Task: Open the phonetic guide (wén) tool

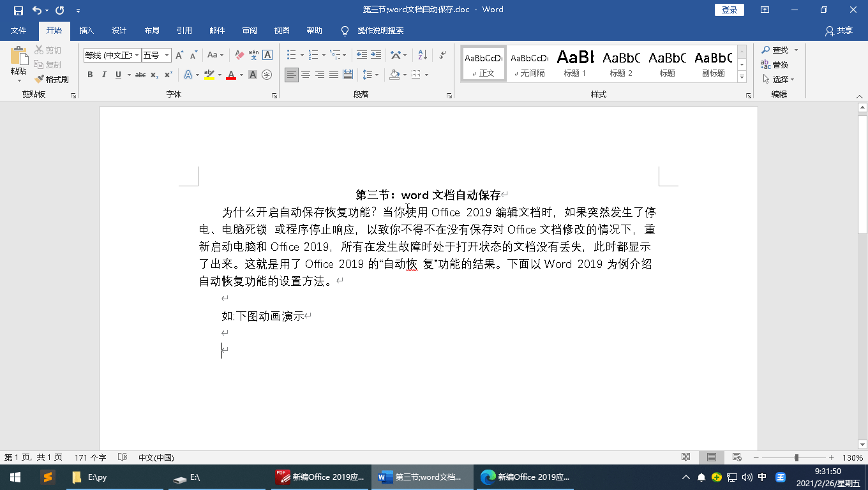Action: coord(254,56)
